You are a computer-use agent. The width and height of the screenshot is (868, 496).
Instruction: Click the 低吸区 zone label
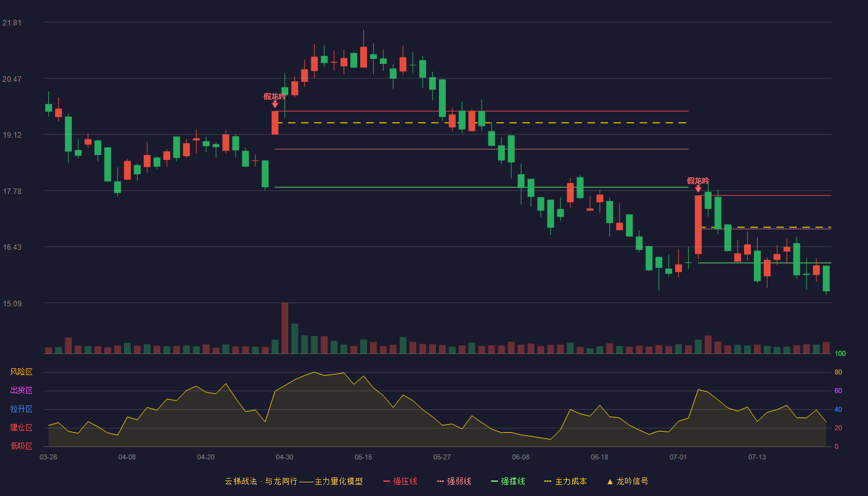(21, 446)
